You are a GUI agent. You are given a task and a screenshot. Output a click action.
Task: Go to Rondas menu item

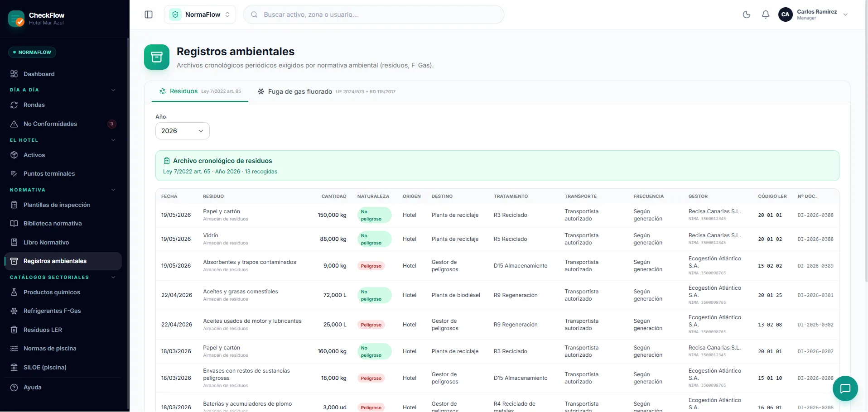pyautogui.click(x=63, y=105)
